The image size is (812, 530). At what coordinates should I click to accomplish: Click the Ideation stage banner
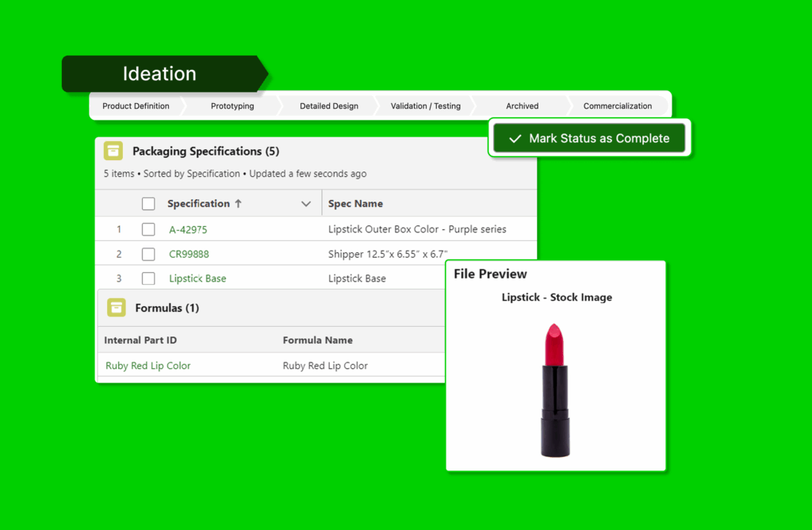tap(159, 74)
